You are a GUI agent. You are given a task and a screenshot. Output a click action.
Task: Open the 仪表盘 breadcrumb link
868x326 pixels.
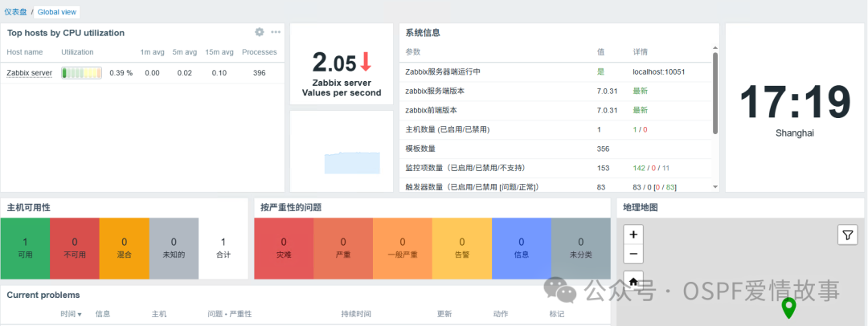tap(15, 11)
